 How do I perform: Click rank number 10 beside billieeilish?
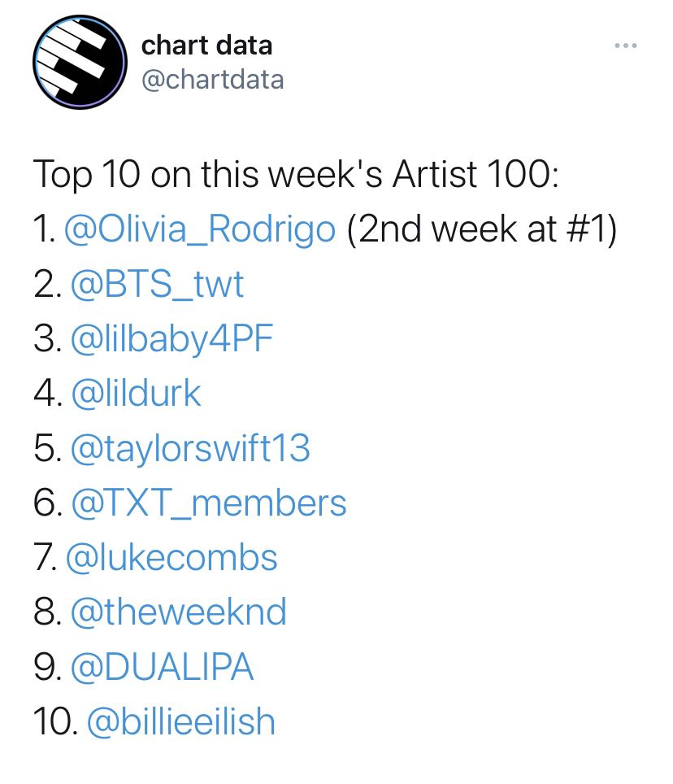pos(55,721)
